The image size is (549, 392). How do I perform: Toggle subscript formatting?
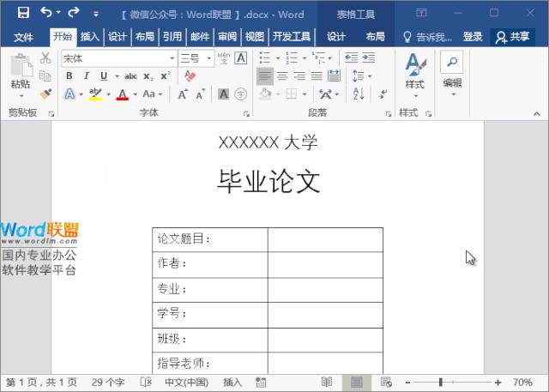point(148,76)
